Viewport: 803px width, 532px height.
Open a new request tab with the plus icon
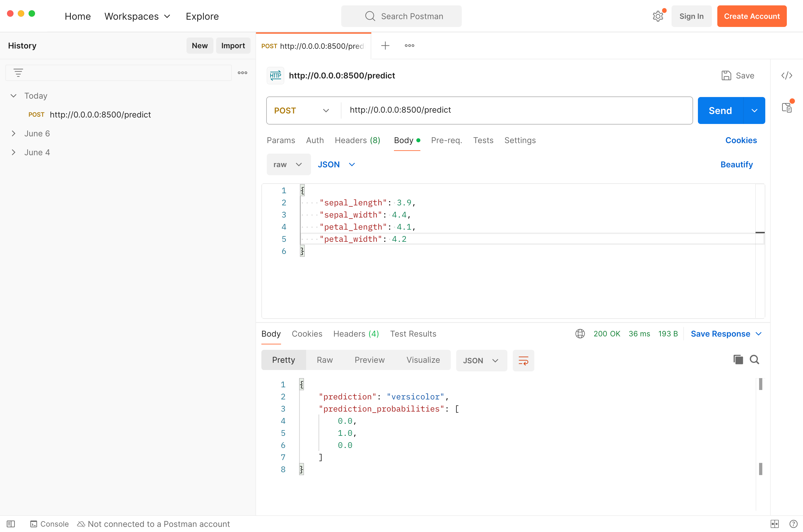coord(385,46)
